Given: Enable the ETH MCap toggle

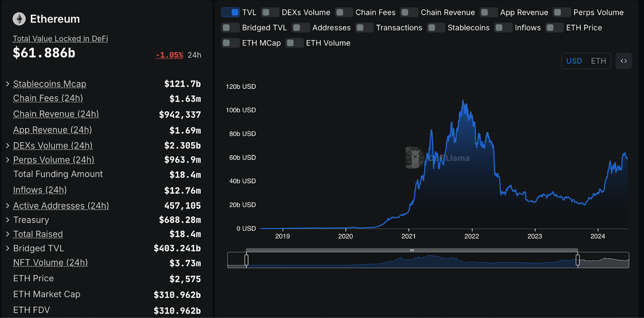Looking at the screenshot, I should click(x=231, y=43).
